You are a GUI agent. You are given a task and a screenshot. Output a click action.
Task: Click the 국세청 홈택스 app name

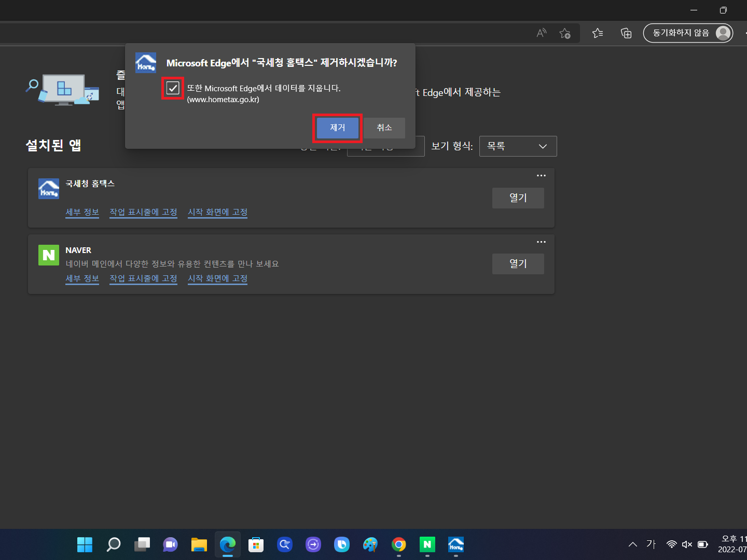coord(90,184)
